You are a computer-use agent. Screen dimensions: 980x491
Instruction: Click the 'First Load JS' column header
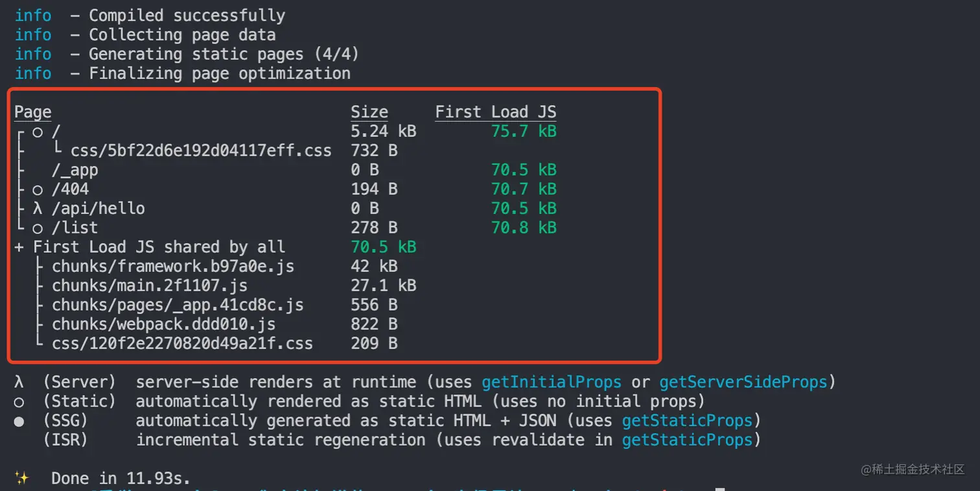(496, 112)
